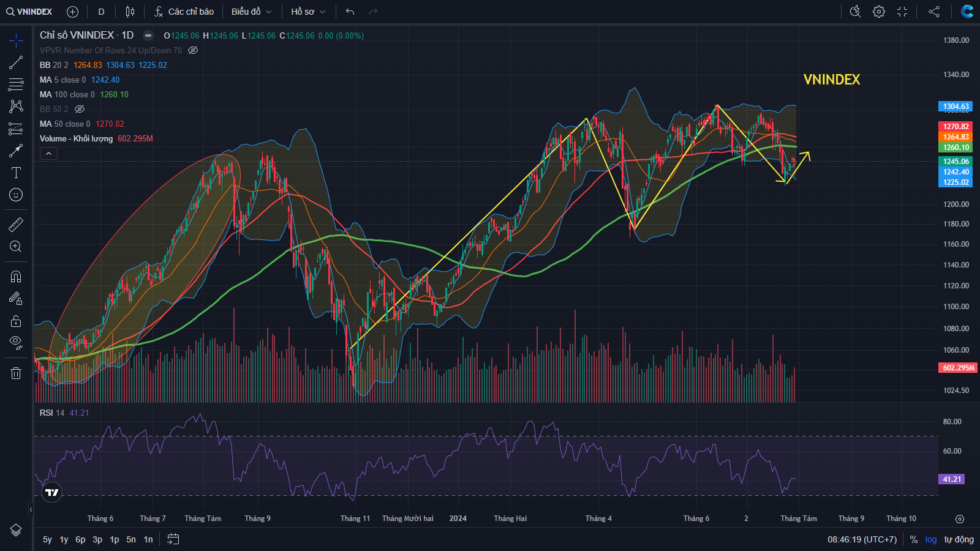Screen dimensions: 980x551
Task: Select the projection and forecast tool
Action: coord(16,129)
